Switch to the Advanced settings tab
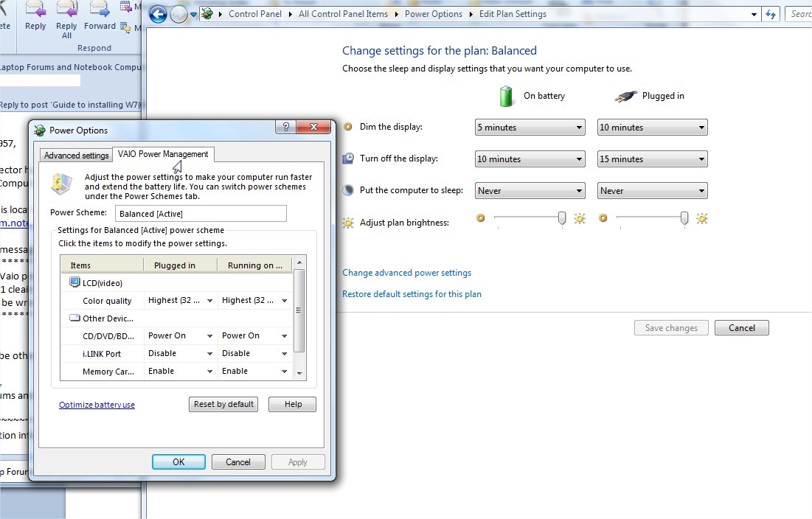Screen dimensions: 812x519 click(x=76, y=156)
